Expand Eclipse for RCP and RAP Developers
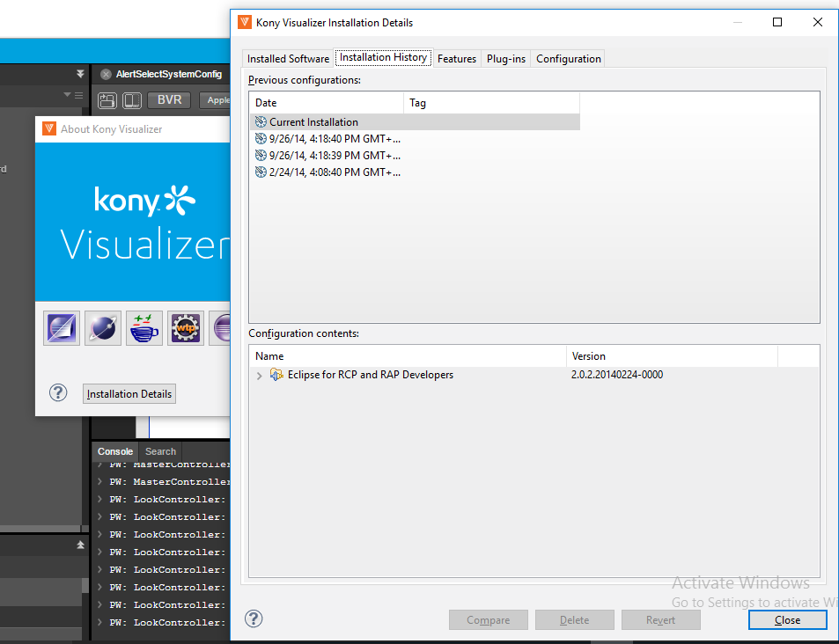 tap(259, 376)
